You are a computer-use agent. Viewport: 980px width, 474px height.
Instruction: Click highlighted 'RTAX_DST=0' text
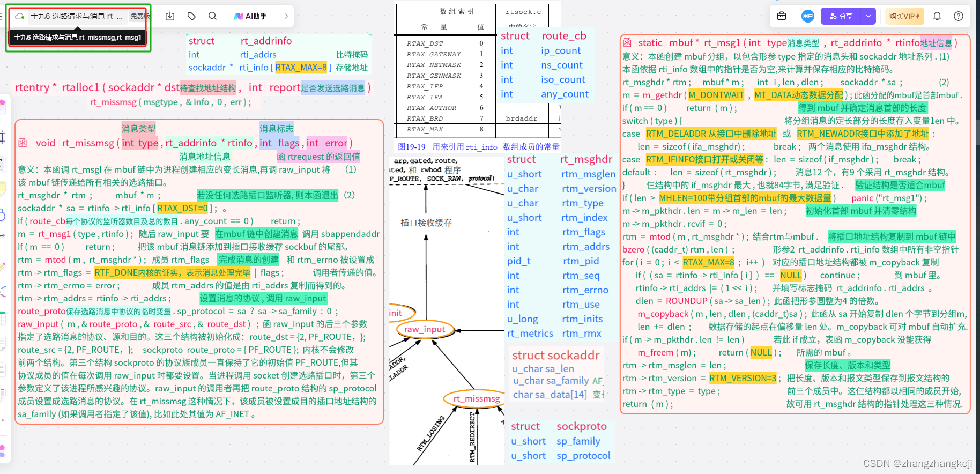coord(182,208)
